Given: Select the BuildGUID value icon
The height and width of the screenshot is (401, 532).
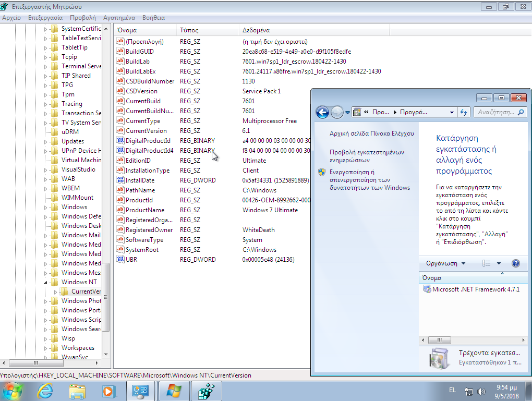Looking at the screenshot, I should [120, 51].
